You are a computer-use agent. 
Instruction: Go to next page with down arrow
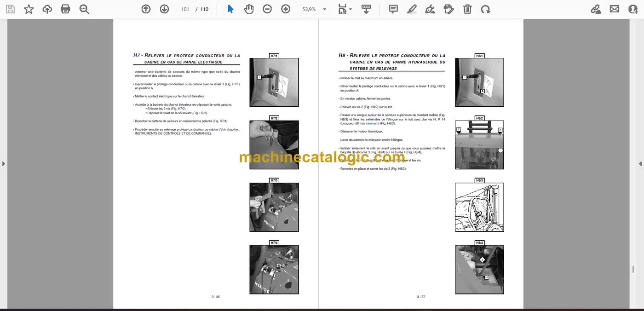[x=164, y=9]
